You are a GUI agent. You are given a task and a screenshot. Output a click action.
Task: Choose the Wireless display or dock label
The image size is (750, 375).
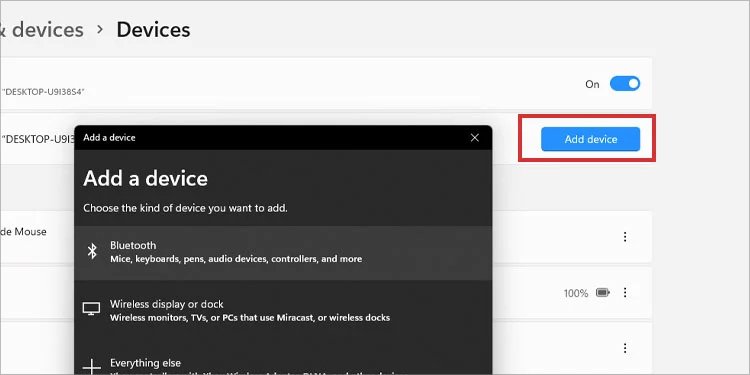click(x=167, y=304)
